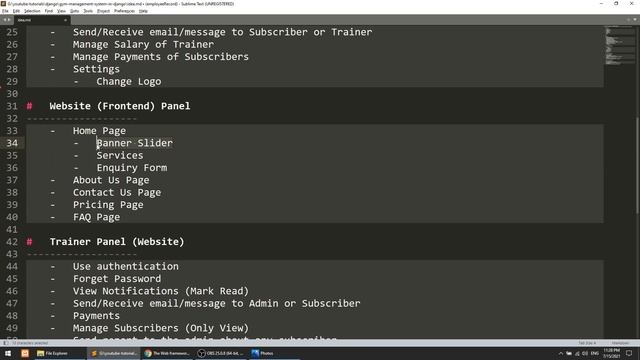Screen dimensions: 640x360
Task: Open the View menu
Action: [x=61, y=11]
